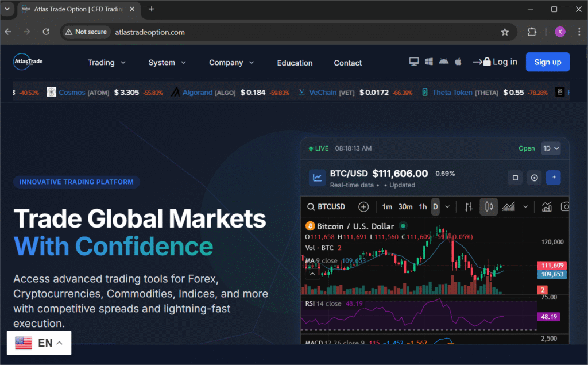Image resolution: width=588 pixels, height=365 pixels.
Task: Expand the Trading menu in the navbar
Action: 106,62
